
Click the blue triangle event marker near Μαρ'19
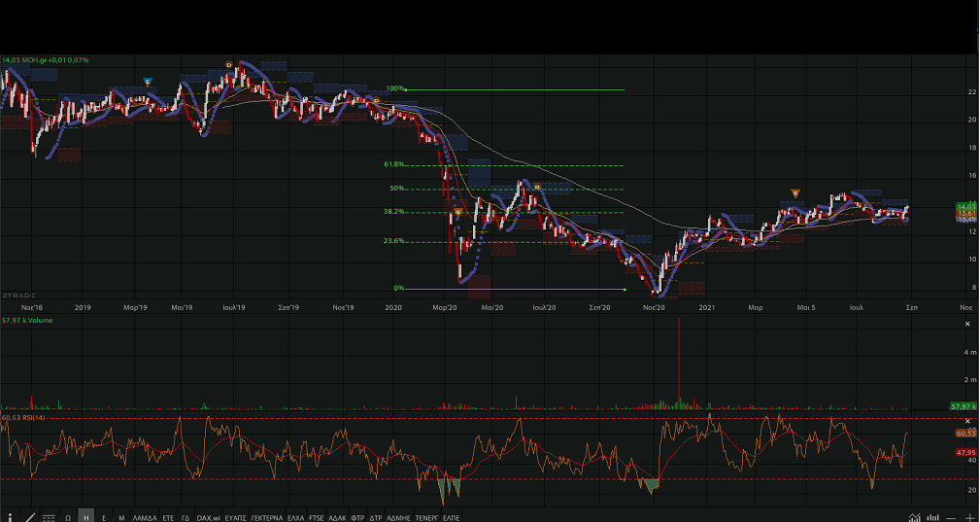coord(148,82)
